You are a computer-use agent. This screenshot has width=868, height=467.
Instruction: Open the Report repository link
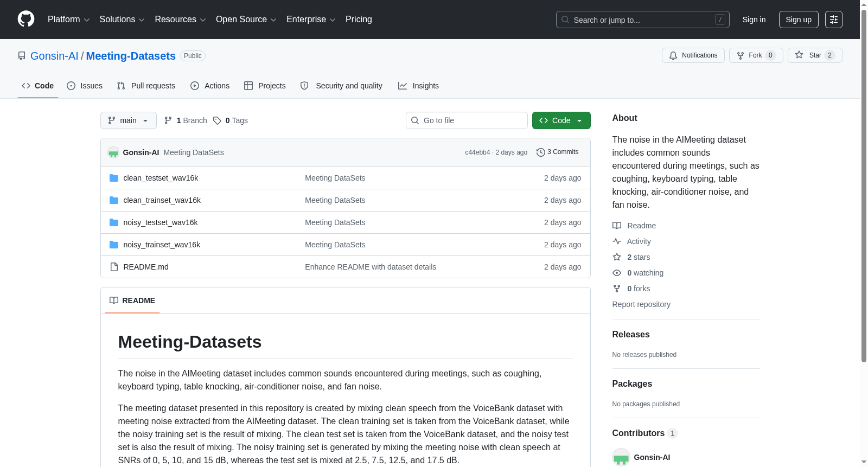pos(641,304)
